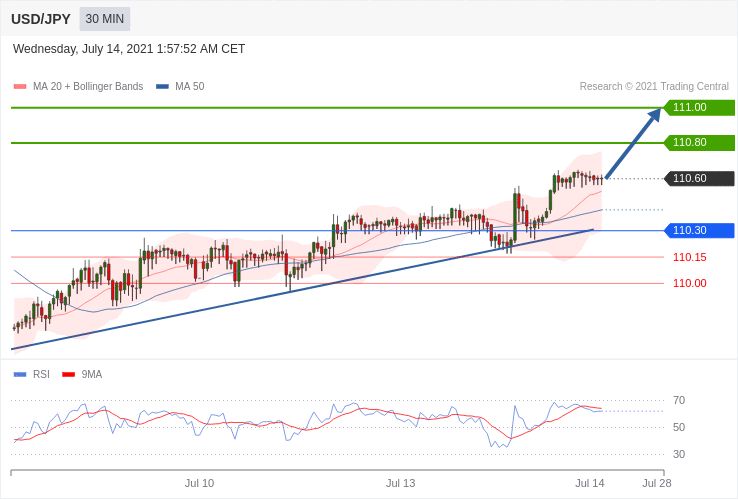Image resolution: width=738 pixels, height=500 pixels.
Task: Click the 'Jul 10' date axis label
Action: (x=199, y=483)
